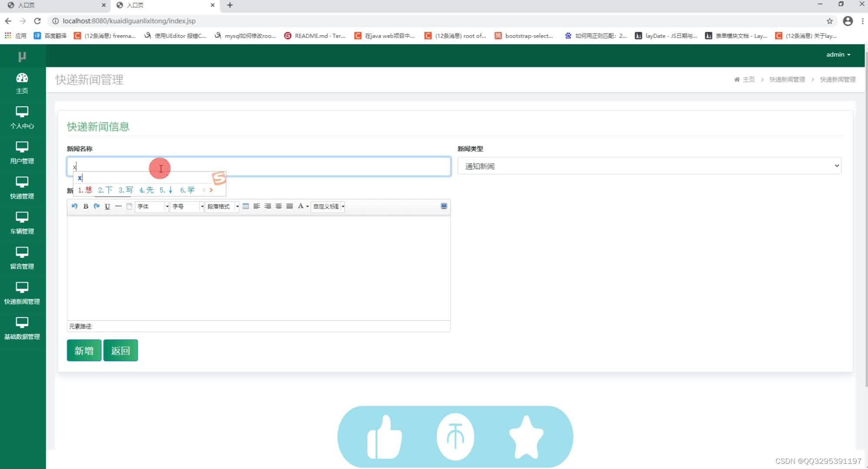Open the admin user dropdown menu
The image size is (868, 469).
pos(838,55)
